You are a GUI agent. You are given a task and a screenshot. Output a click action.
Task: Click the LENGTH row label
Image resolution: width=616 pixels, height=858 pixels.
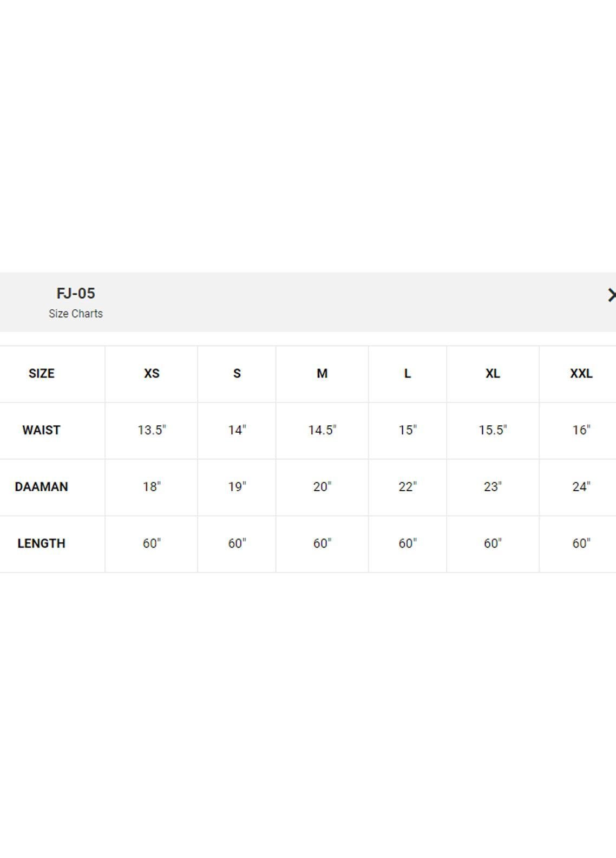pos(41,543)
